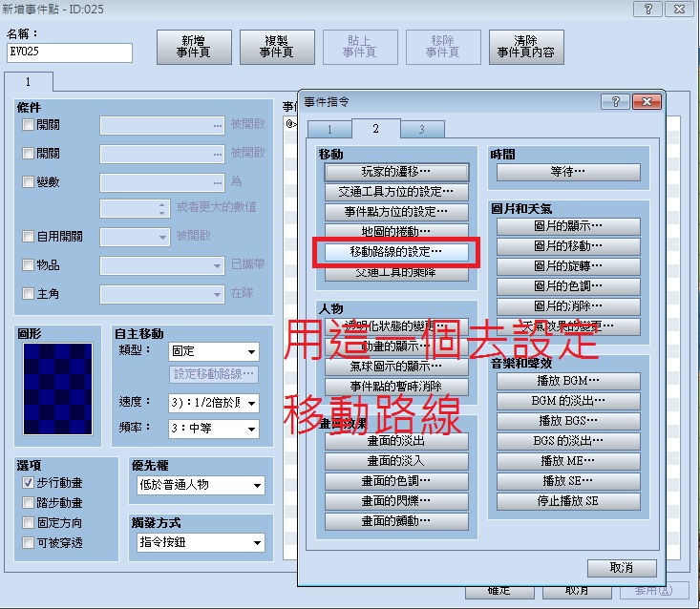The image size is (700, 609).
Task: Click the 播放 BGM button
Action: click(x=568, y=381)
